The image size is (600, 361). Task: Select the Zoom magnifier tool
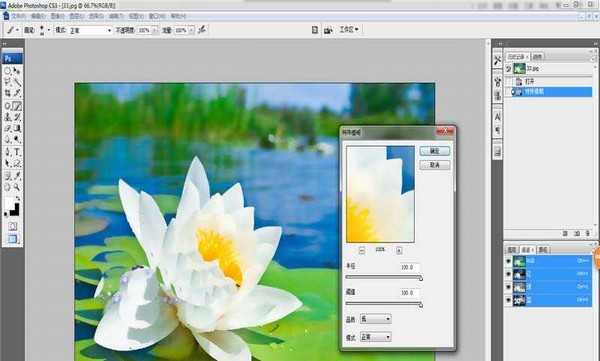[17, 187]
